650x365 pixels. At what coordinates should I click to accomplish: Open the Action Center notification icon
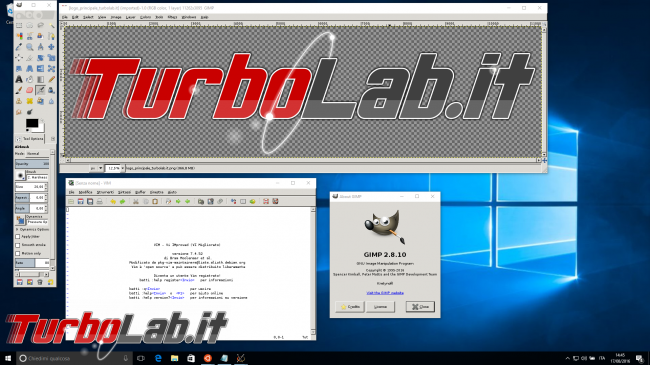640,358
